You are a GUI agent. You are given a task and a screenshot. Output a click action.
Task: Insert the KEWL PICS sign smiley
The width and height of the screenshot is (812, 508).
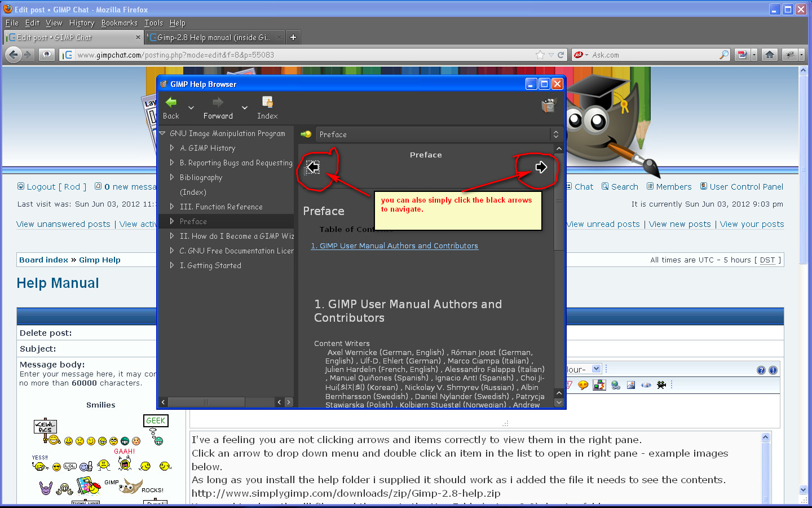click(46, 432)
